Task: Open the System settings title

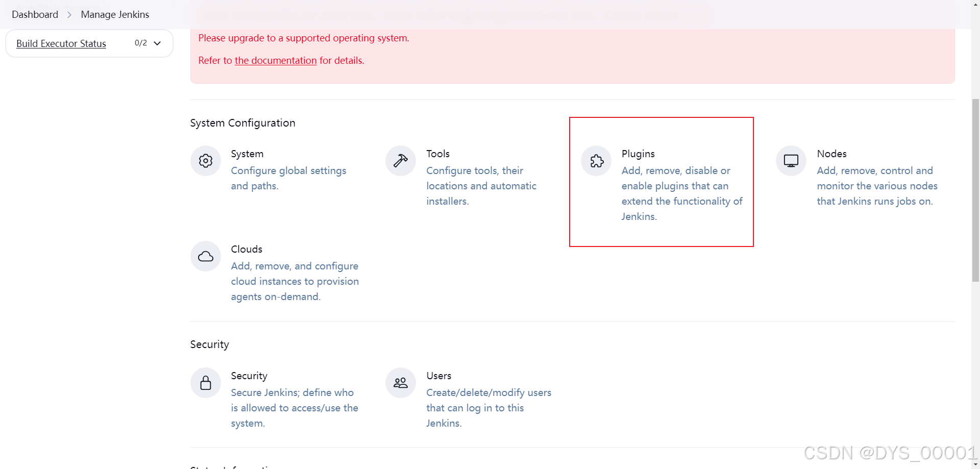Action: pos(247,154)
